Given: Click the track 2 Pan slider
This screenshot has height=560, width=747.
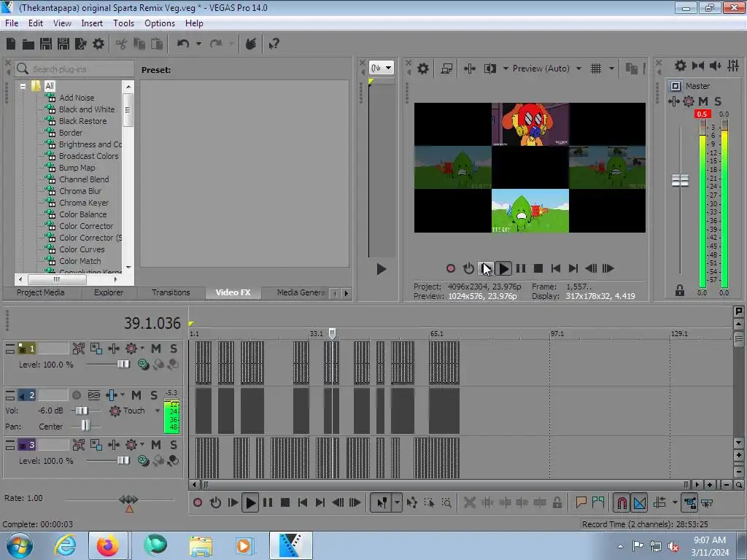Looking at the screenshot, I should point(85,426).
